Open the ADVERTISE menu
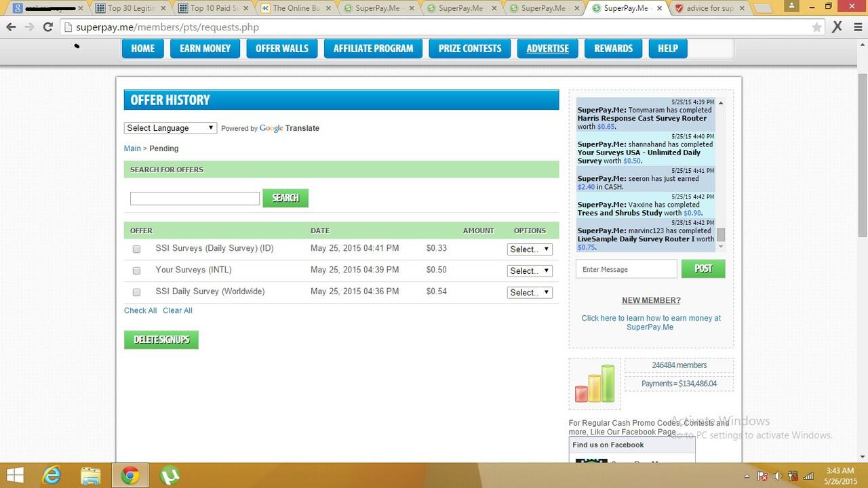This screenshot has height=488, width=868. pos(548,48)
